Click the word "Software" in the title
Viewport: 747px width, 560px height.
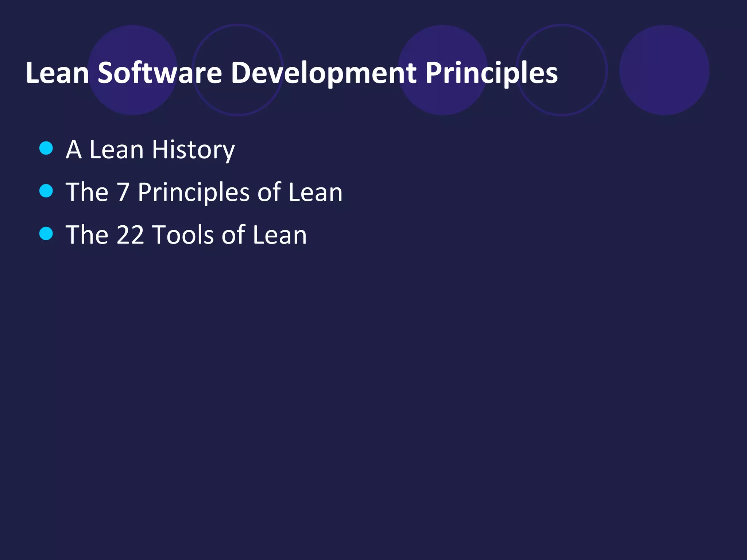pos(160,73)
